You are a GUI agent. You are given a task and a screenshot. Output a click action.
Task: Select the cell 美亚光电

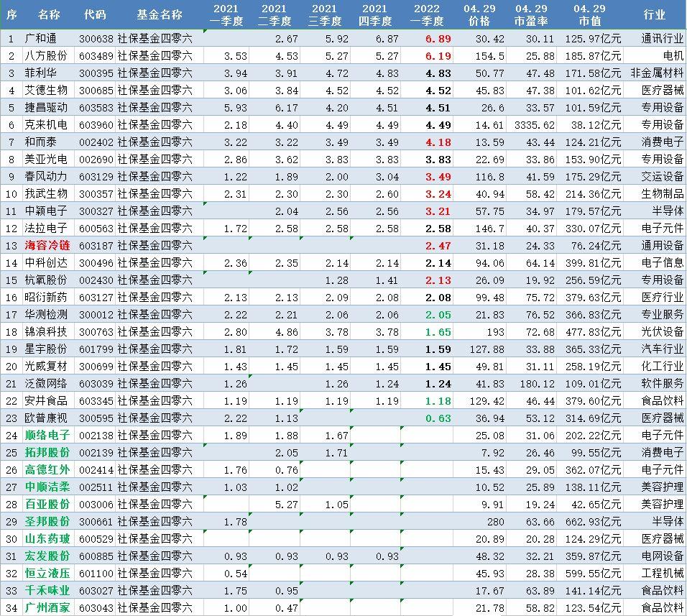46,160
